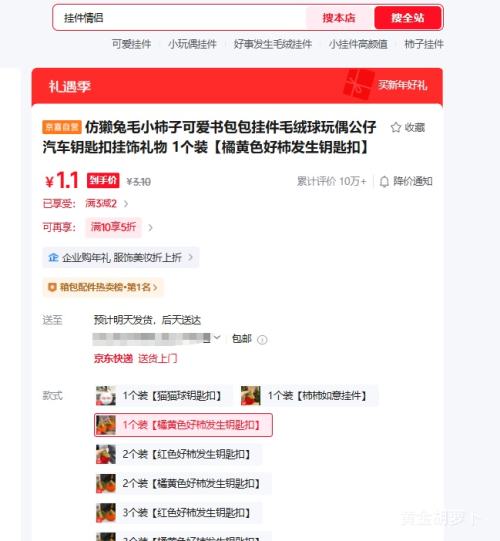Image resolution: width=500 pixels, height=541 pixels.
Task: Click the free shipping info icon
Action: click(262, 340)
